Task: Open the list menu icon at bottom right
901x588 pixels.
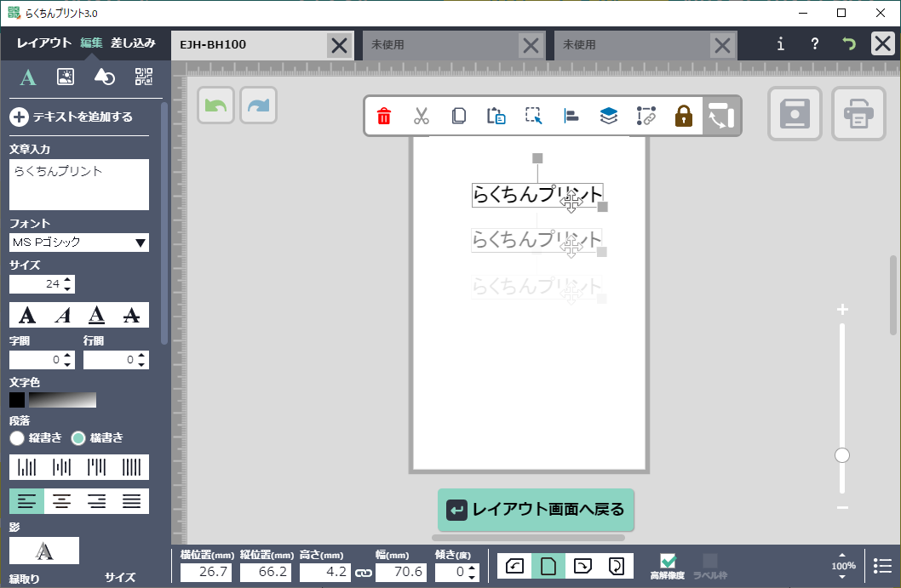Action: [x=882, y=566]
